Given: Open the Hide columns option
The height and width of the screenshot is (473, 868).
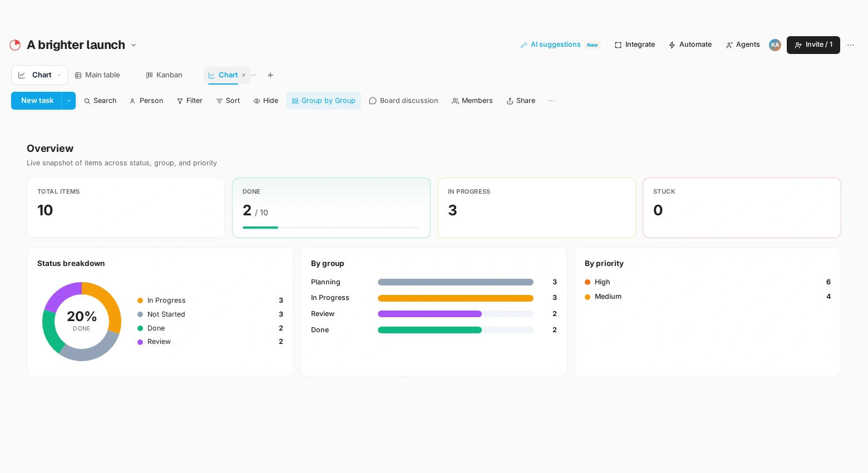Looking at the screenshot, I should click(266, 101).
